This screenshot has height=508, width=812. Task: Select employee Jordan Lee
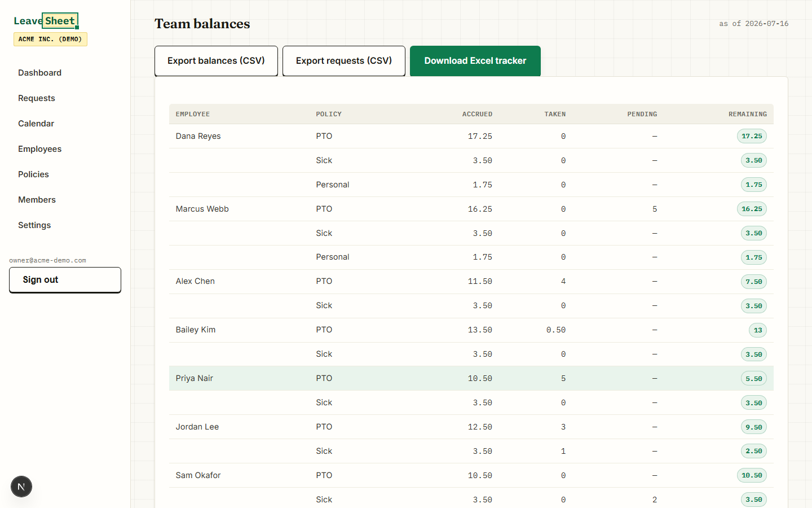tap(197, 427)
